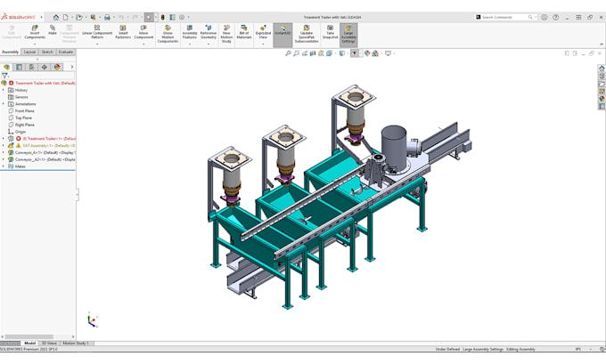
Task: Click the Search Commands field
Action: 506,17
